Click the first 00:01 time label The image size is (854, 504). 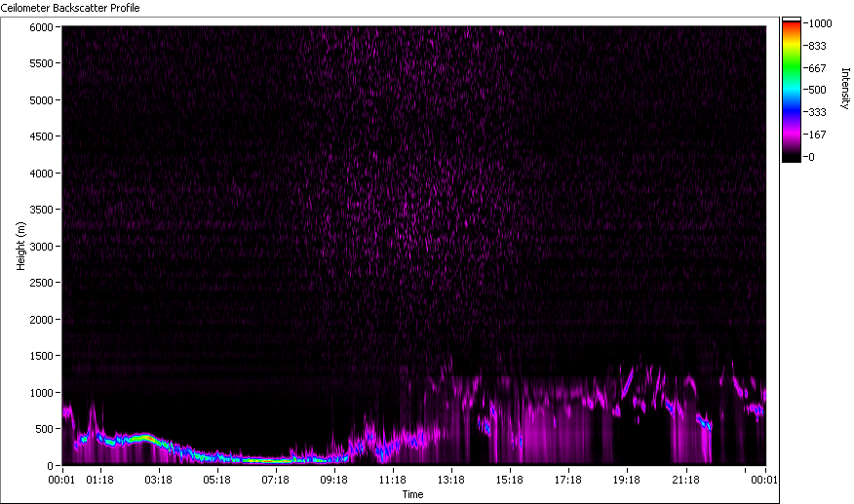[61, 480]
